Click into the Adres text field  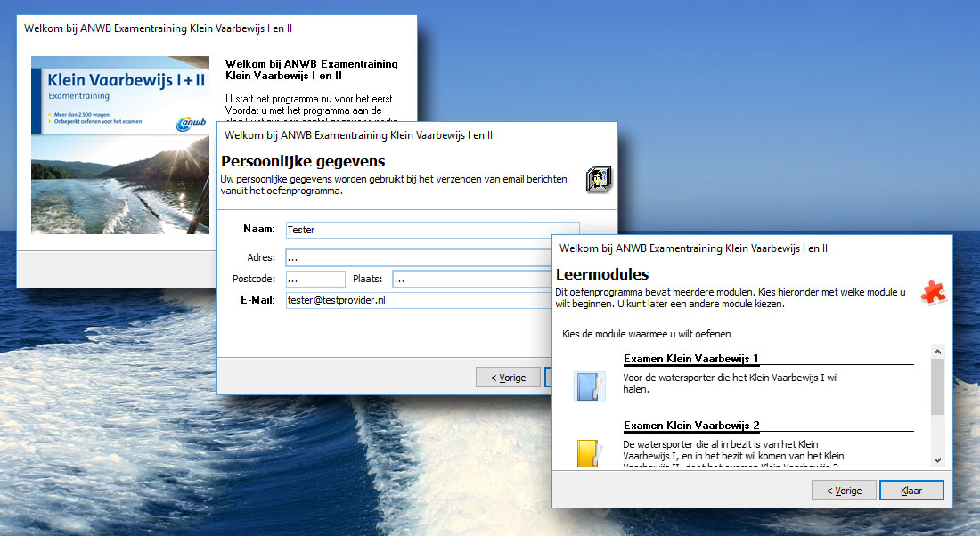pos(419,257)
